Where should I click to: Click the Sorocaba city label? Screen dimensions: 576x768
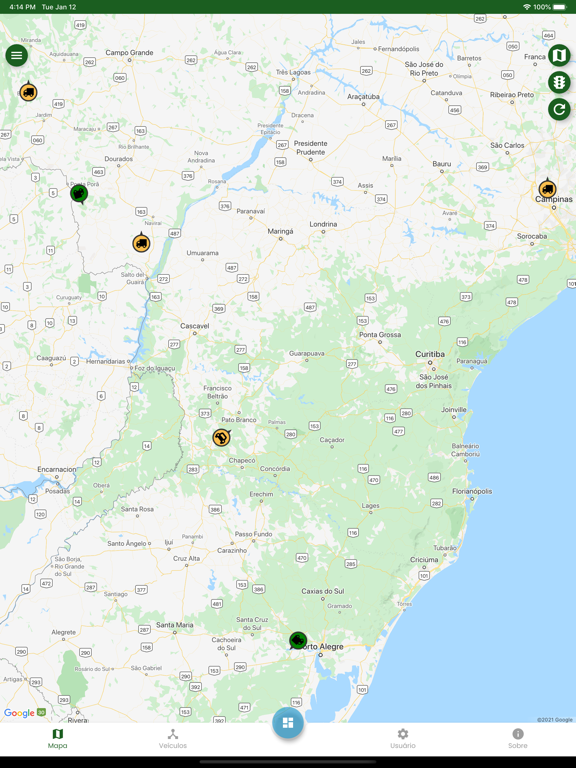click(532, 236)
